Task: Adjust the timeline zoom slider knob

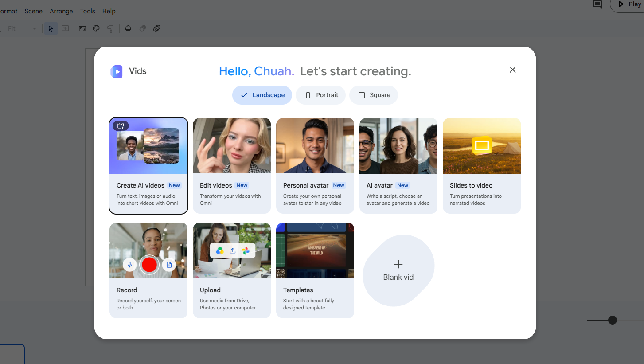Action: (x=613, y=320)
